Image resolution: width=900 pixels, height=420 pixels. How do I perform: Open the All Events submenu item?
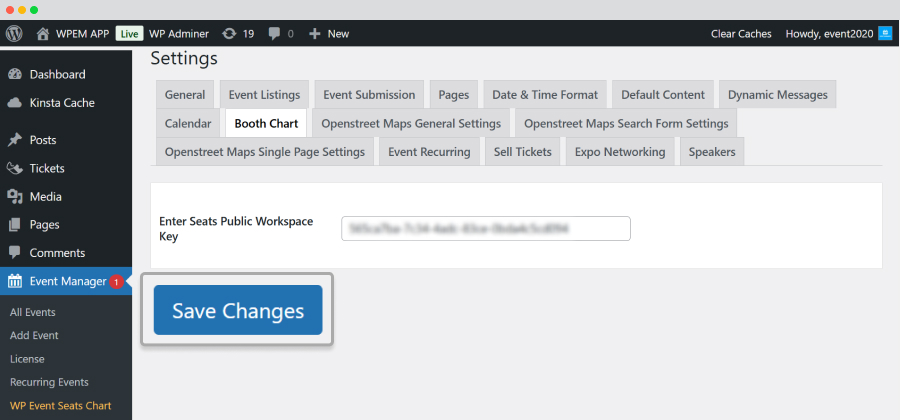[x=33, y=312]
